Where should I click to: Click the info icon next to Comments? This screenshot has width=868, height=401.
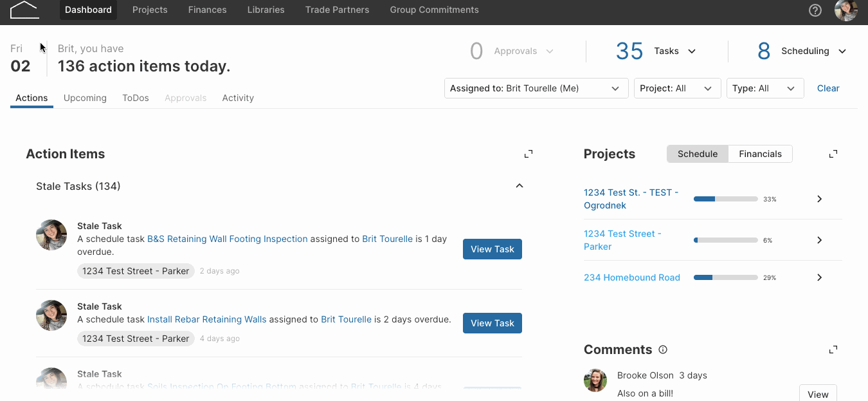click(x=662, y=350)
